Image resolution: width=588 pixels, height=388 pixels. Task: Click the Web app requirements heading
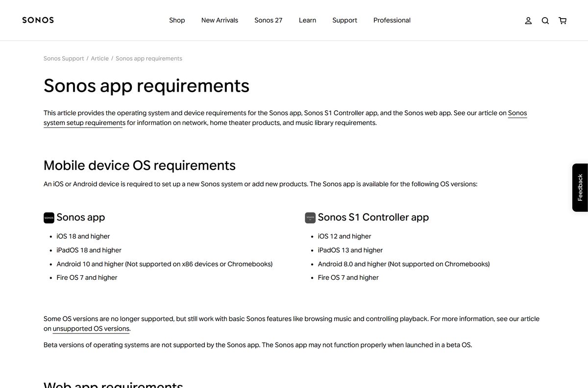113,385
